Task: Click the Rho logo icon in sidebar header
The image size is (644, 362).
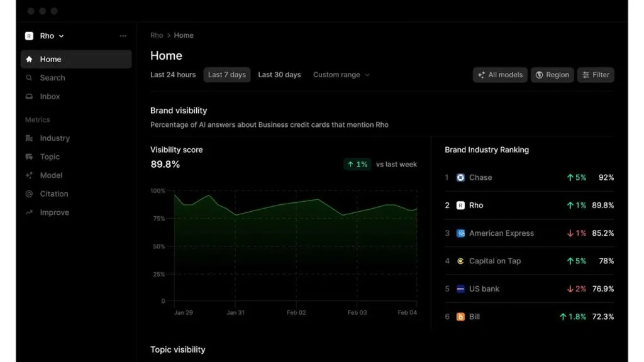Action: (29, 36)
